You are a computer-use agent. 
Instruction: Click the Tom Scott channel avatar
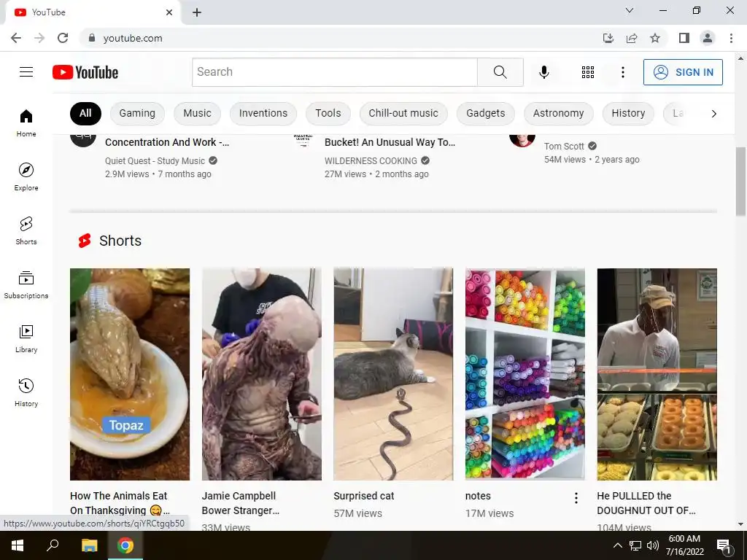point(522,139)
